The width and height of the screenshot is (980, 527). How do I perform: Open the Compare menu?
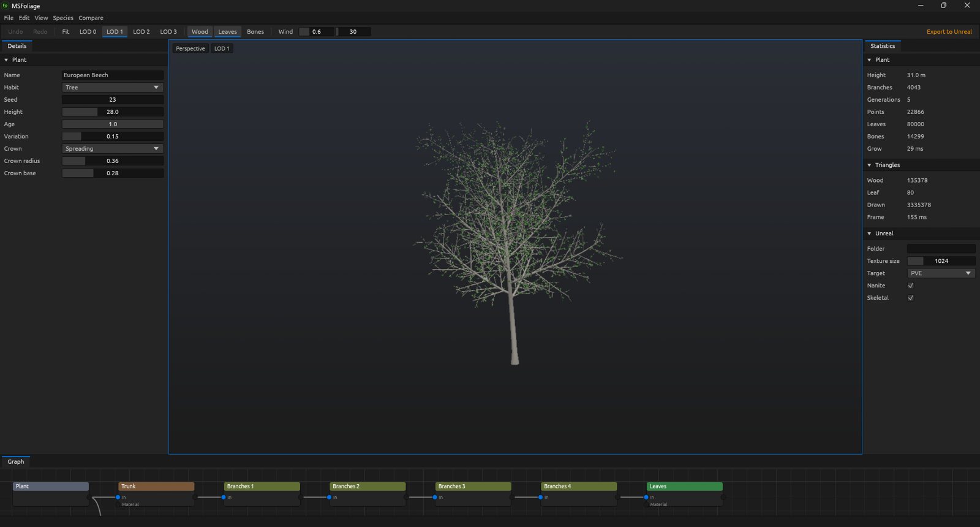(x=91, y=18)
